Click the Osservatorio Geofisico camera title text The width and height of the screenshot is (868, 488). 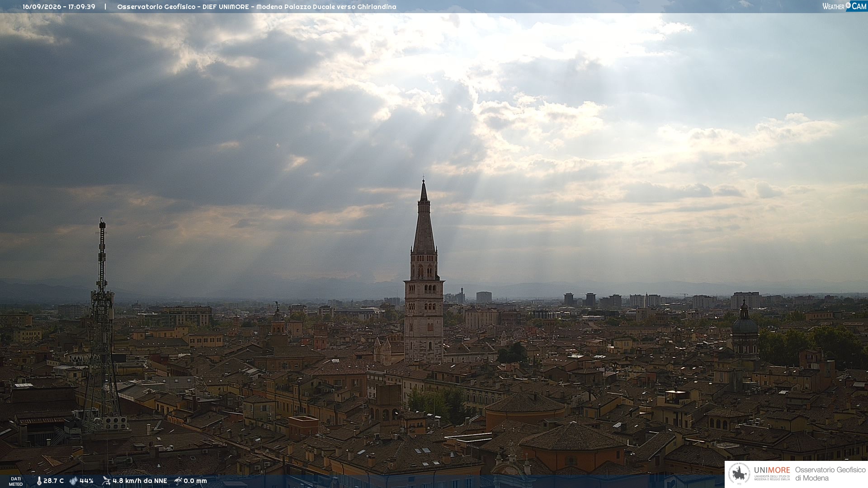point(256,7)
